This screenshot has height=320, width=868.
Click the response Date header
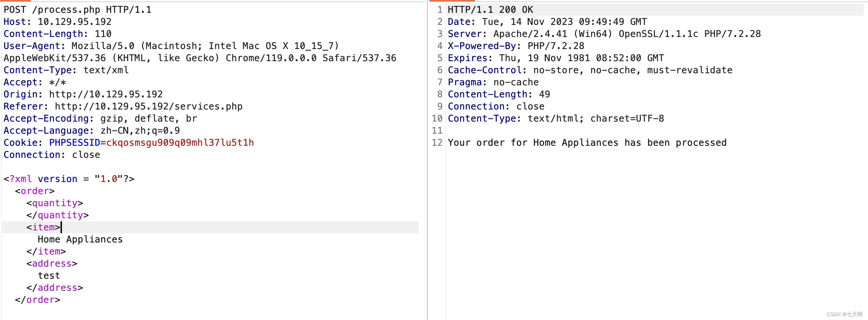[548, 22]
